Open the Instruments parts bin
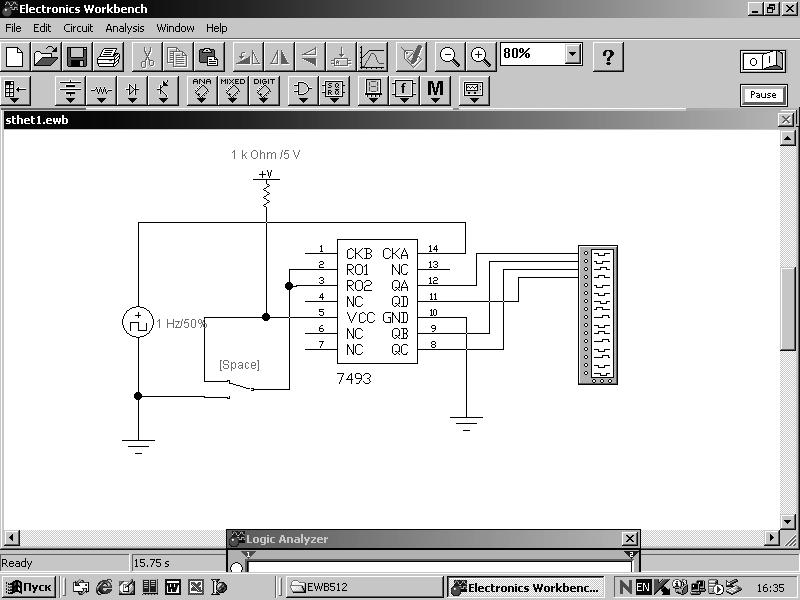The width and height of the screenshot is (800, 600). [x=474, y=90]
